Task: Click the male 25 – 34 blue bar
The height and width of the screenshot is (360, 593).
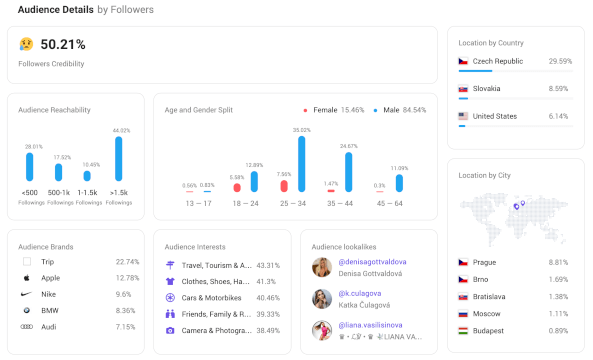Action: coord(301,164)
